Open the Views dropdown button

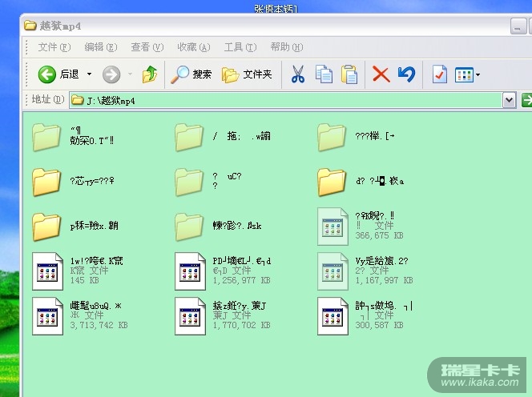pos(467,75)
